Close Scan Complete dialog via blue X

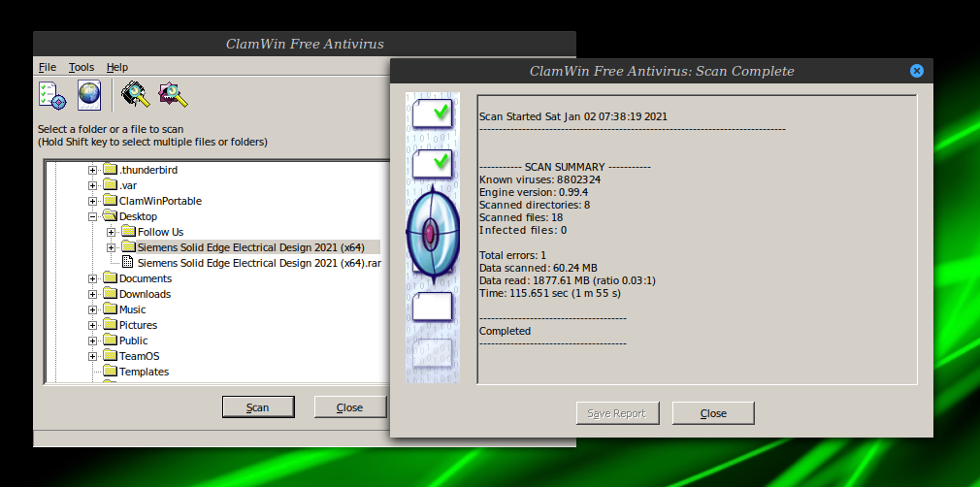[x=916, y=71]
